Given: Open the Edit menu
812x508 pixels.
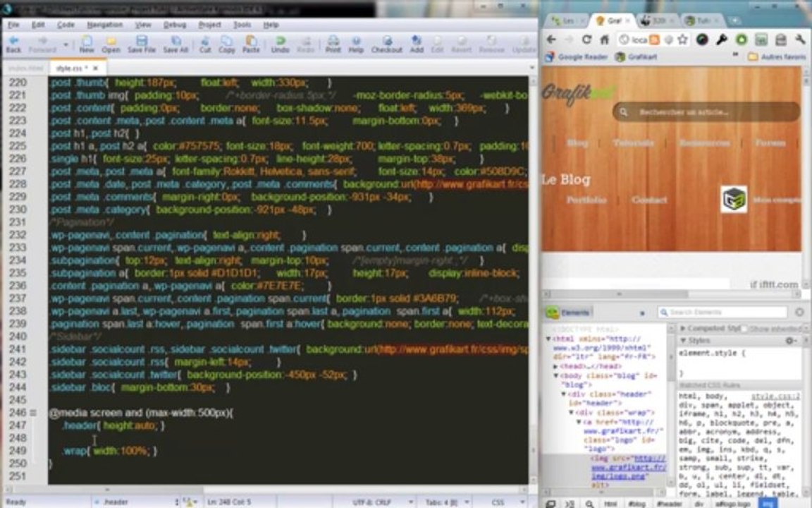Looking at the screenshot, I should click(38, 25).
